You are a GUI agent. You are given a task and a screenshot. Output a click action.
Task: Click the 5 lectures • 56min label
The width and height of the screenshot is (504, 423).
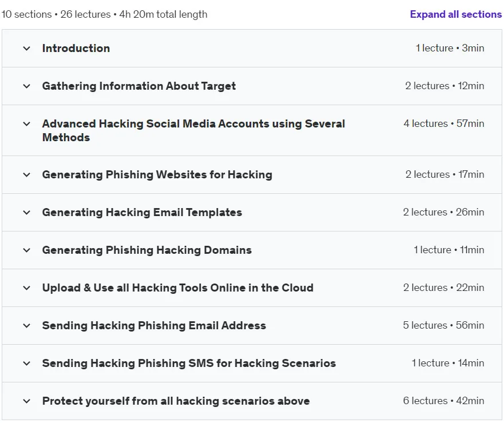tap(443, 325)
